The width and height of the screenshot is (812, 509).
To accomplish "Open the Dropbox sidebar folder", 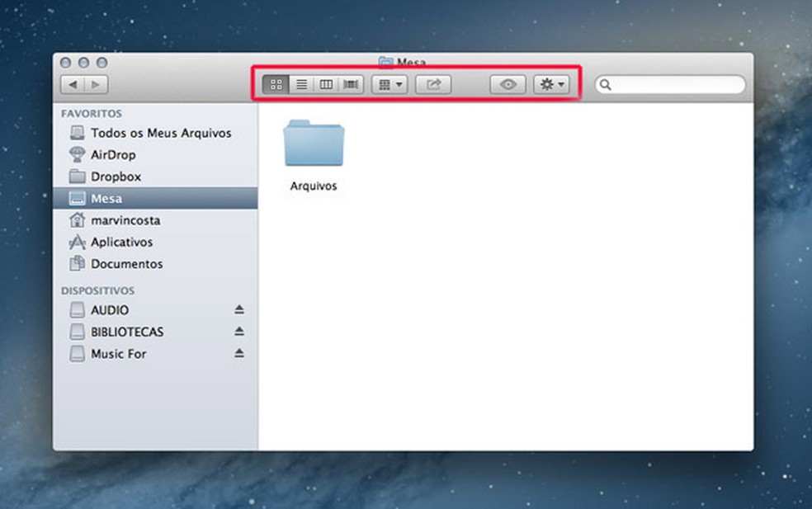I will (x=155, y=177).
